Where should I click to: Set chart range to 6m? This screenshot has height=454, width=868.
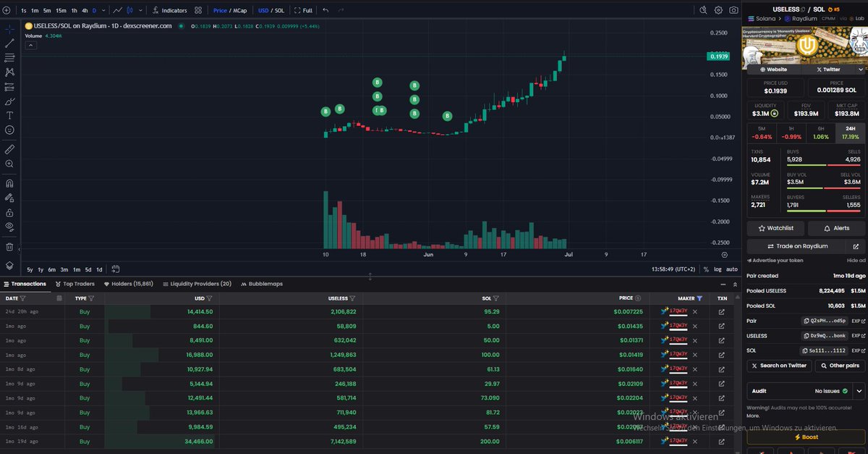click(52, 269)
